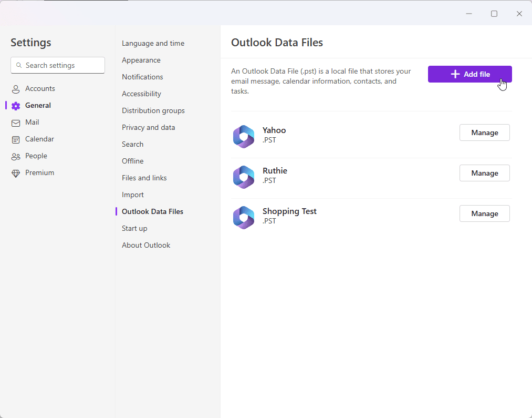
Task: Click the Ruthie PST file icon
Action: 244,177
